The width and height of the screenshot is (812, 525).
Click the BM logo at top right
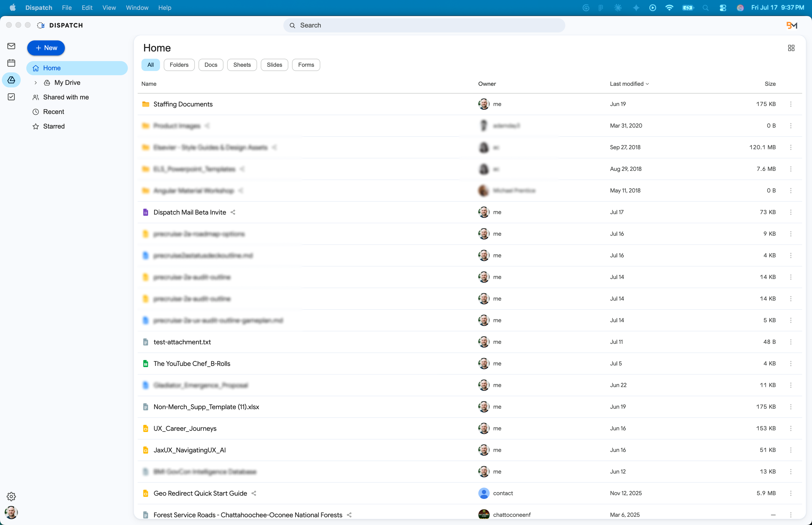[x=792, y=25]
